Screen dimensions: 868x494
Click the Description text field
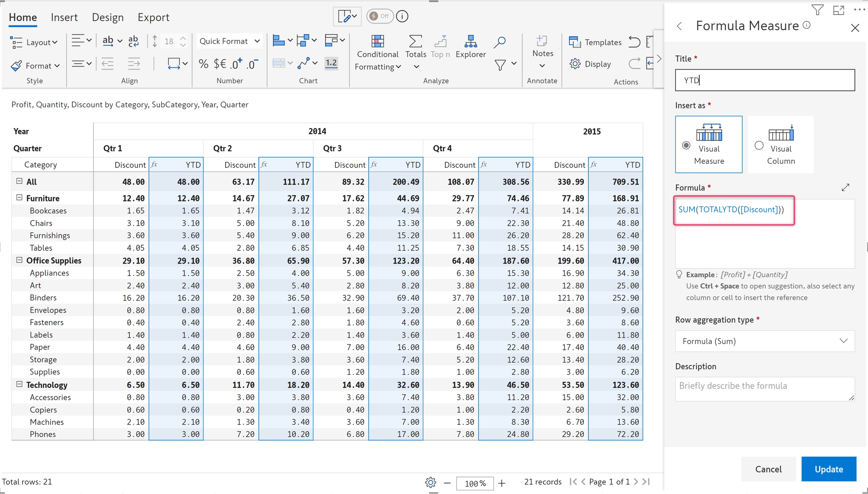tap(764, 389)
